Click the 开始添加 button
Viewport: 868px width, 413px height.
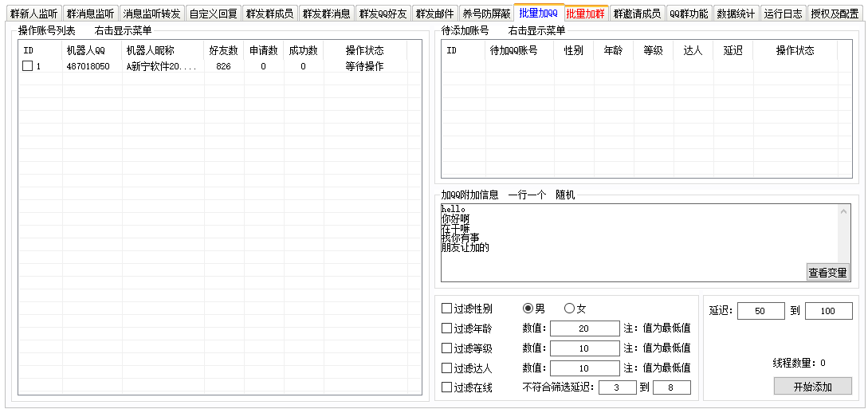pyautogui.click(x=813, y=387)
